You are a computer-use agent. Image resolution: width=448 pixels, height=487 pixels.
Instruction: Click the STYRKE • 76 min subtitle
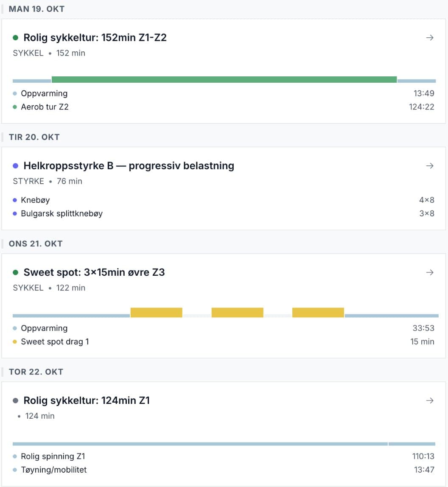click(48, 181)
